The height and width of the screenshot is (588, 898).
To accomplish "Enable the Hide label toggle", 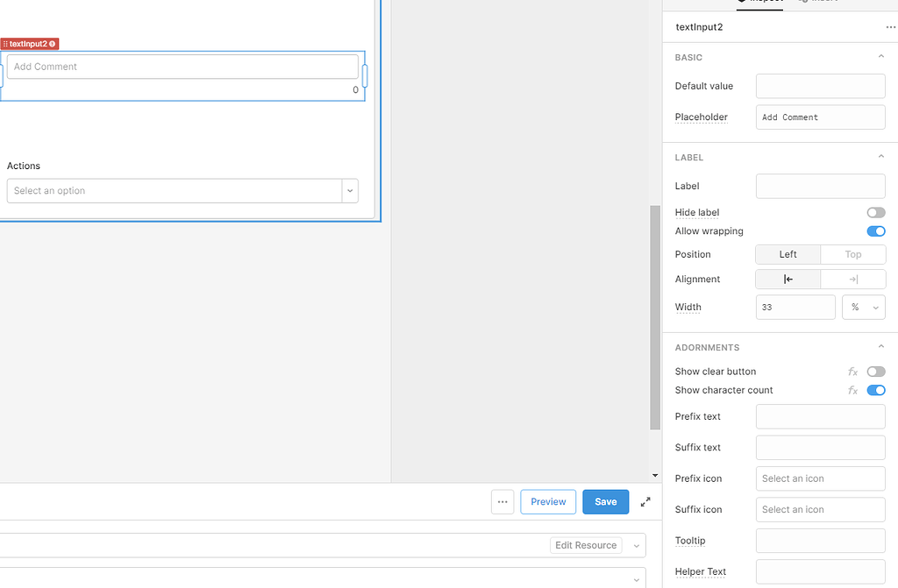I will (875, 212).
